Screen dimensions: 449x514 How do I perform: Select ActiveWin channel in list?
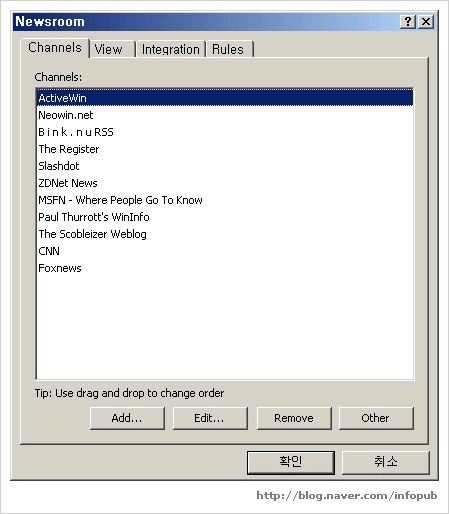point(225,98)
